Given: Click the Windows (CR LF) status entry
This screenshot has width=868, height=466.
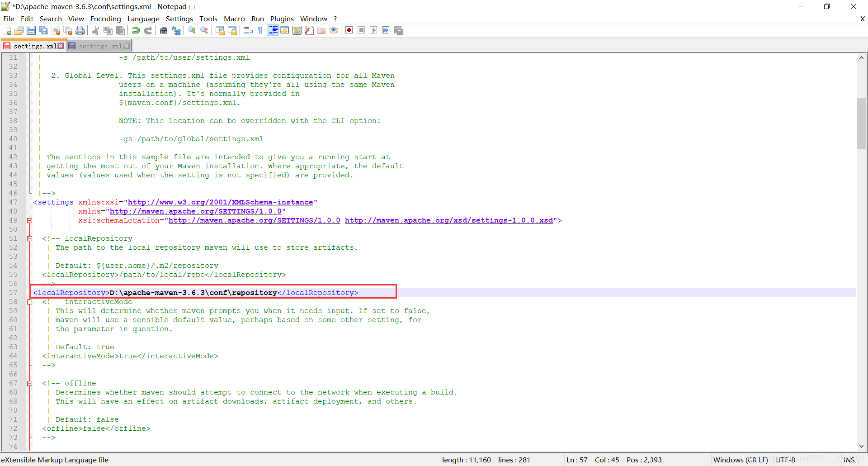Looking at the screenshot, I should pos(741,460).
